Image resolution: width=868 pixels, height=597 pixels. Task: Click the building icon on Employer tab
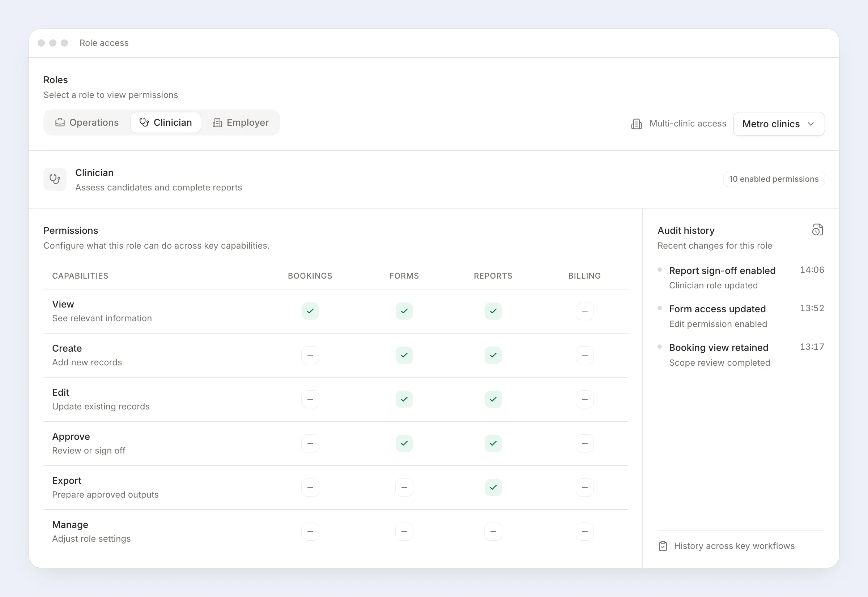[217, 122]
